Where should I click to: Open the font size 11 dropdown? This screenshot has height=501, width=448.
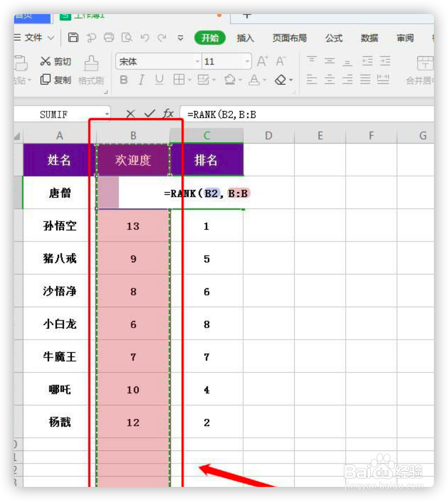pyautogui.click(x=247, y=61)
